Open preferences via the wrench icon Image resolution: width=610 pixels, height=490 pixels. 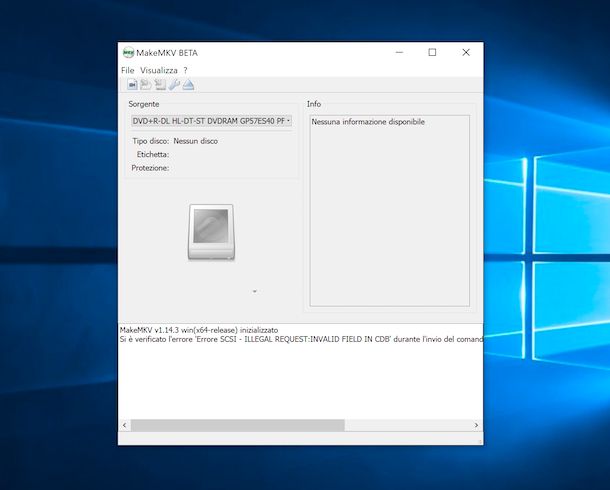174,84
